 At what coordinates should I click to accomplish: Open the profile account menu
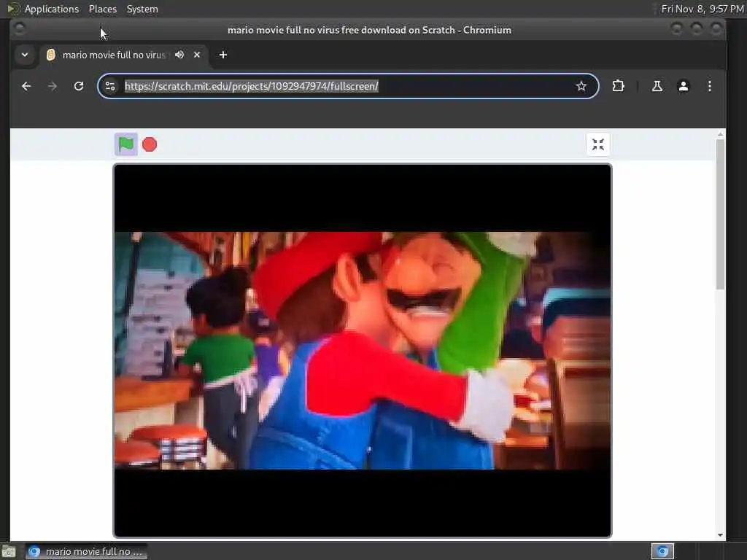click(x=683, y=86)
